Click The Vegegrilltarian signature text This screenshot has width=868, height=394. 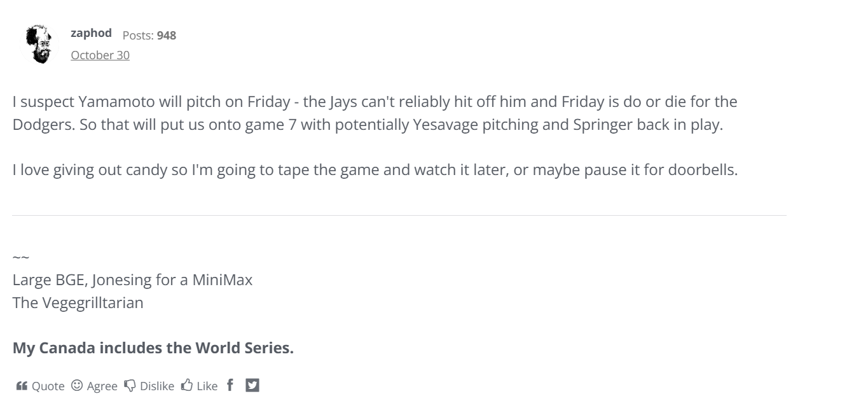[x=78, y=302]
